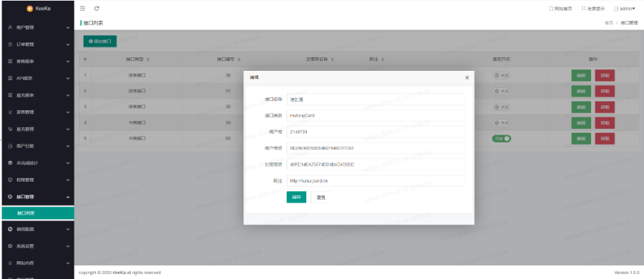Image resolution: width=644 pixels, height=279 pixels.
Task: Click the 寄售管理 sidebar icon
Action: click(x=10, y=112)
